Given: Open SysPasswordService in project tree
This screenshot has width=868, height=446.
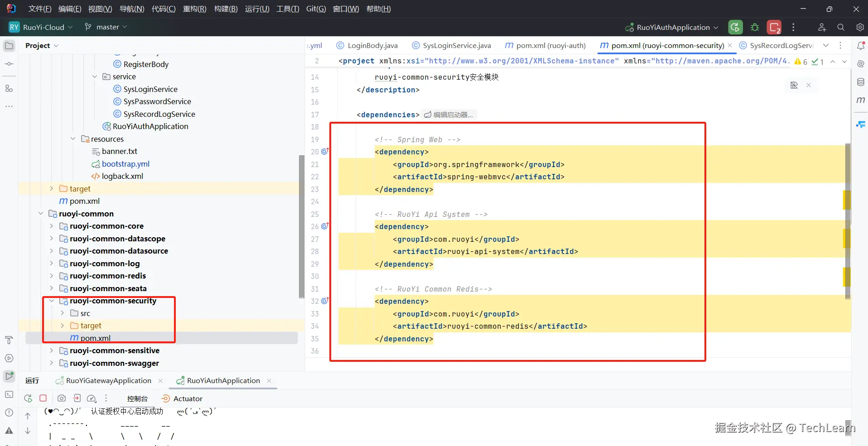Looking at the screenshot, I should [x=157, y=101].
